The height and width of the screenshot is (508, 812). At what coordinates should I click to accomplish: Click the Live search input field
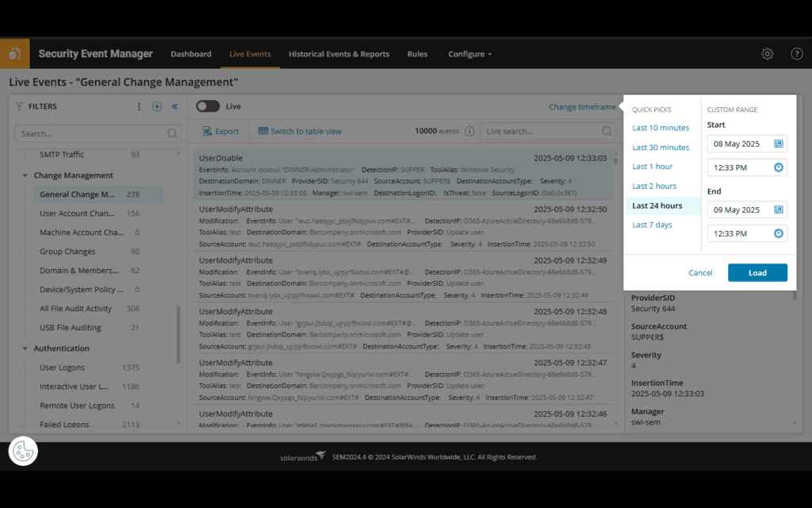click(547, 131)
